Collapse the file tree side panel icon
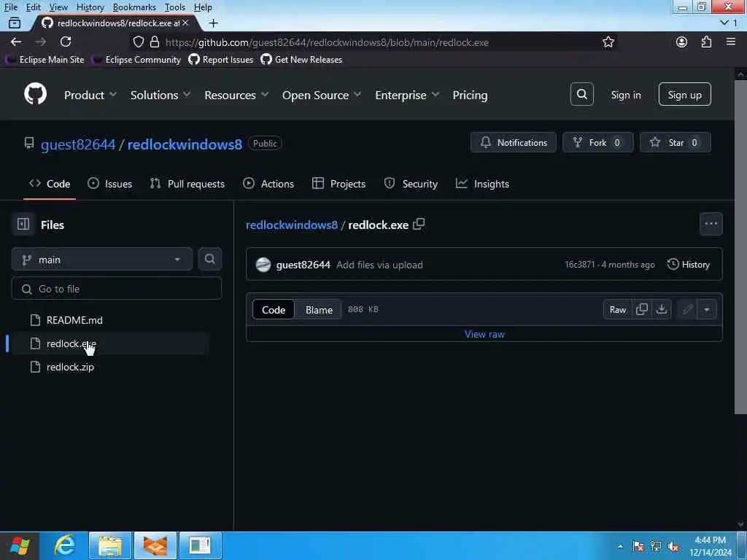The image size is (747, 560). pos(23,224)
